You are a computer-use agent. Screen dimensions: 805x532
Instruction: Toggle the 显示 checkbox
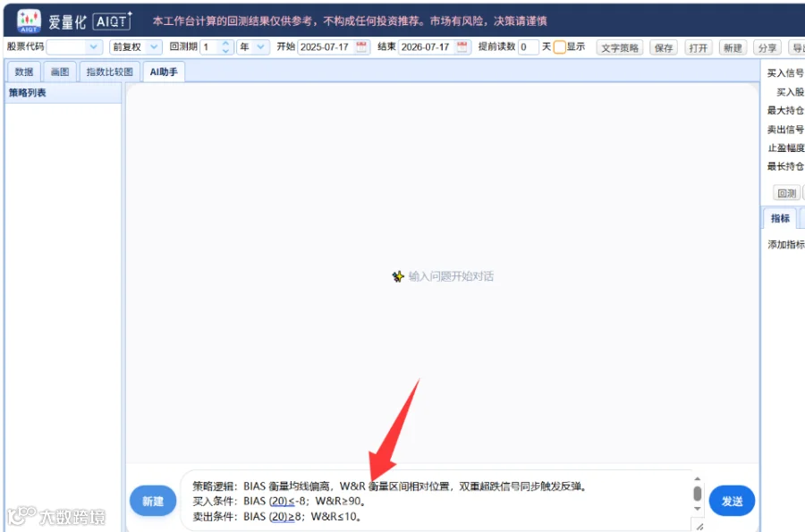coord(560,47)
